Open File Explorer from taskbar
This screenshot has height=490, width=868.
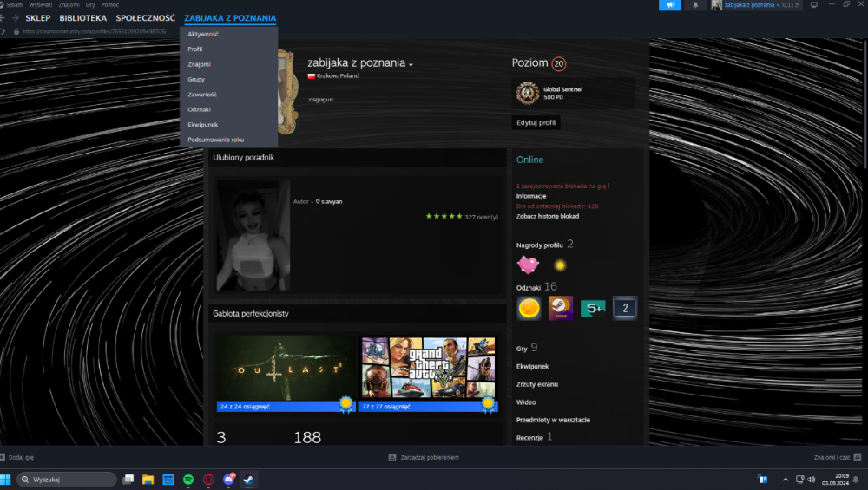tap(148, 480)
